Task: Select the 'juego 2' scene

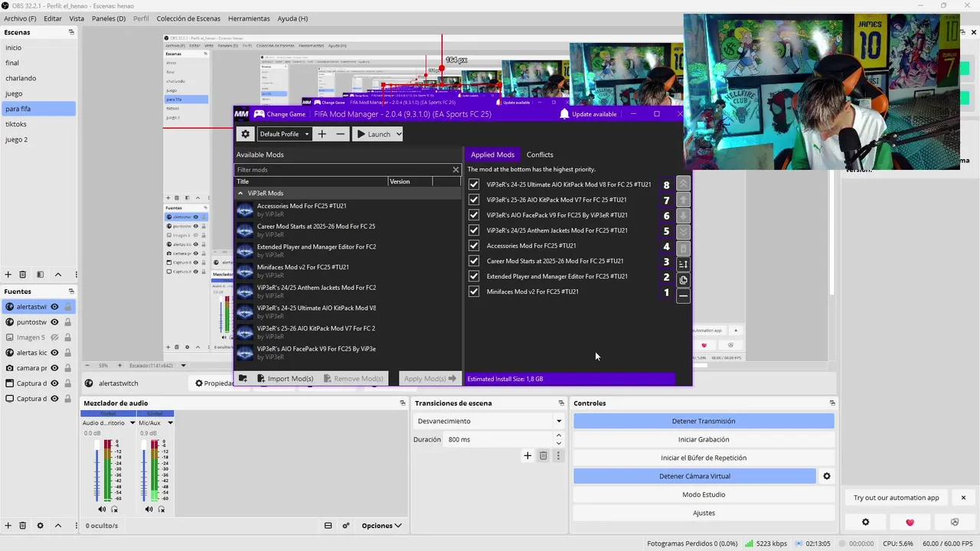Action: [x=38, y=139]
